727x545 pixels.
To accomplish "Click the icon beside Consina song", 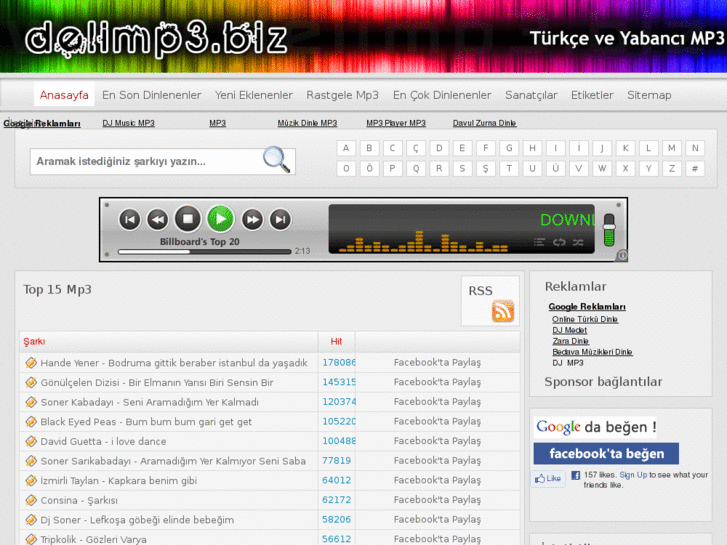I will tap(31, 500).
